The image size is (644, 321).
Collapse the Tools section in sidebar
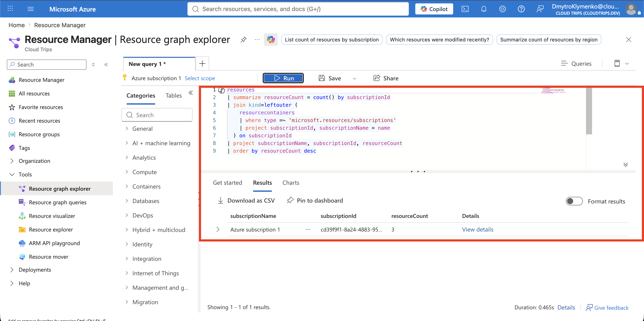tap(12, 174)
